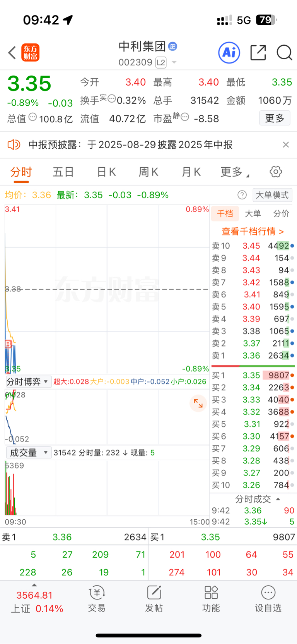The width and height of the screenshot is (297, 644).
Task: Tap the L2 level badge
Action: pos(161,62)
